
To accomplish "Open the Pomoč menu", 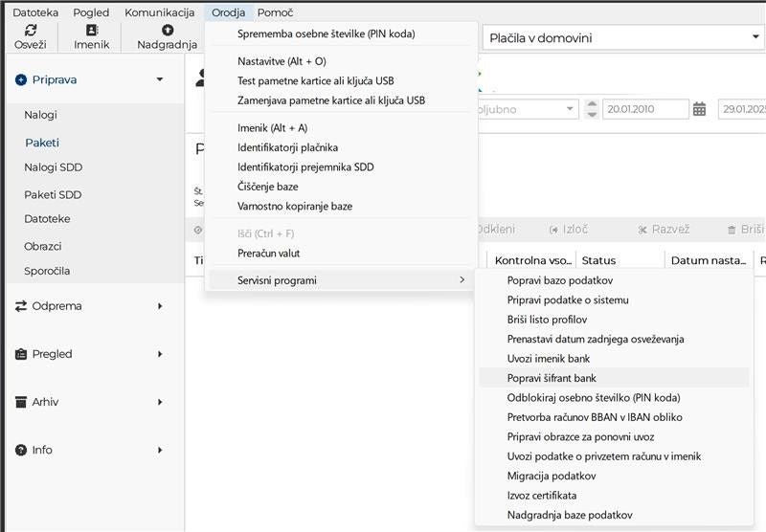I will click(275, 12).
